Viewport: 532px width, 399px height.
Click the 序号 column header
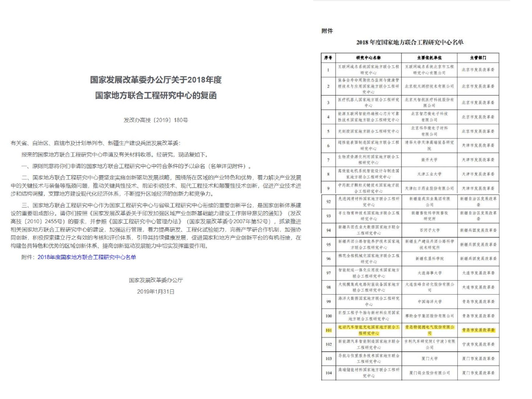click(x=328, y=58)
